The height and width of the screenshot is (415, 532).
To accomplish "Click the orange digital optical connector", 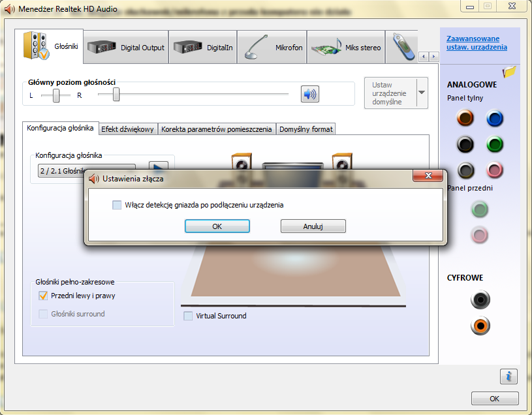I will point(480,326).
